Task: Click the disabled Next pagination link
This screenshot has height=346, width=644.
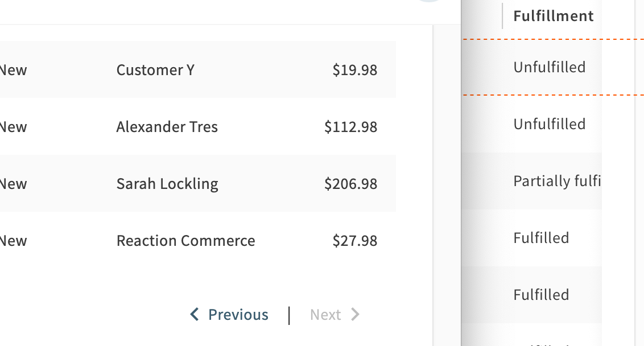Action: (x=325, y=314)
